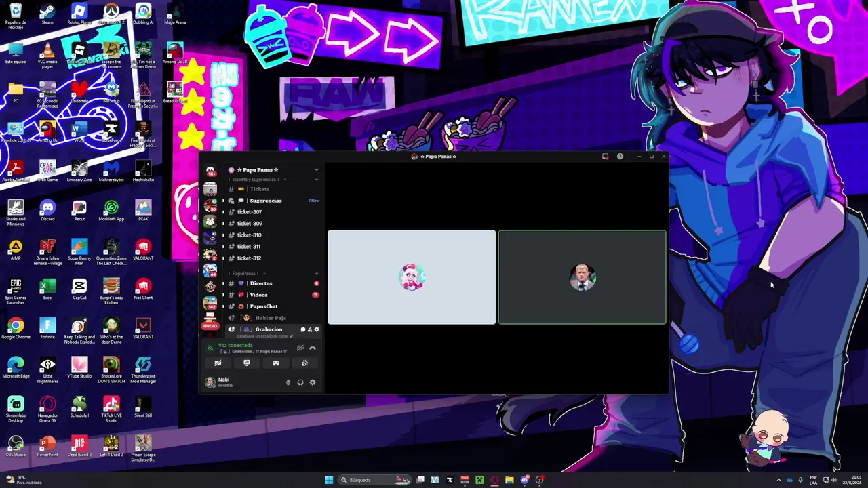
Task: Start Discord screen share
Action: (x=247, y=363)
